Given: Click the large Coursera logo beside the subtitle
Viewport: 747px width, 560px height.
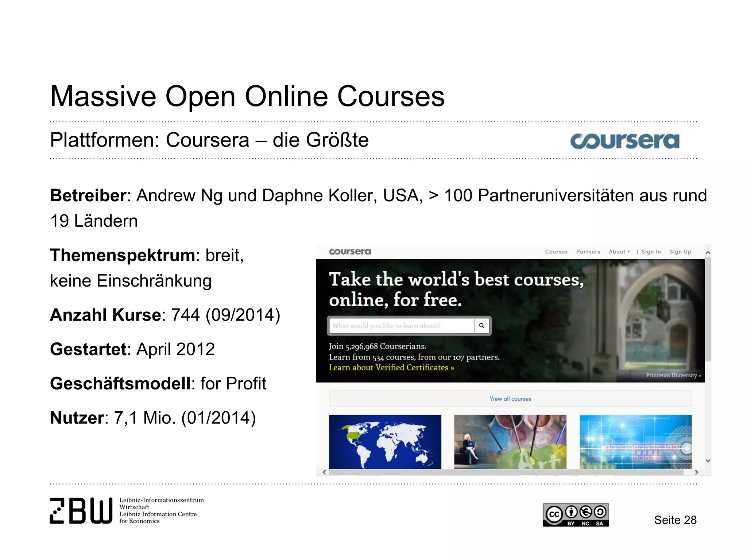Looking at the screenshot, I should click(625, 141).
